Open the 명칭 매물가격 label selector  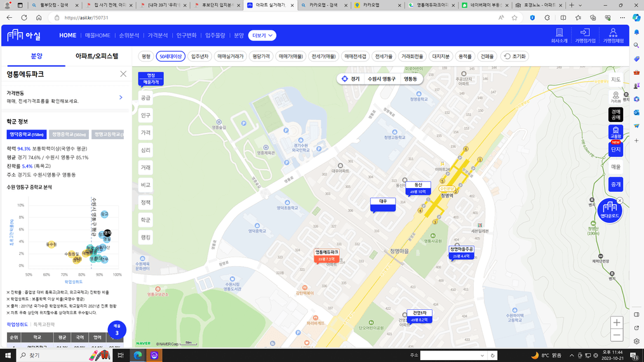tap(151, 79)
